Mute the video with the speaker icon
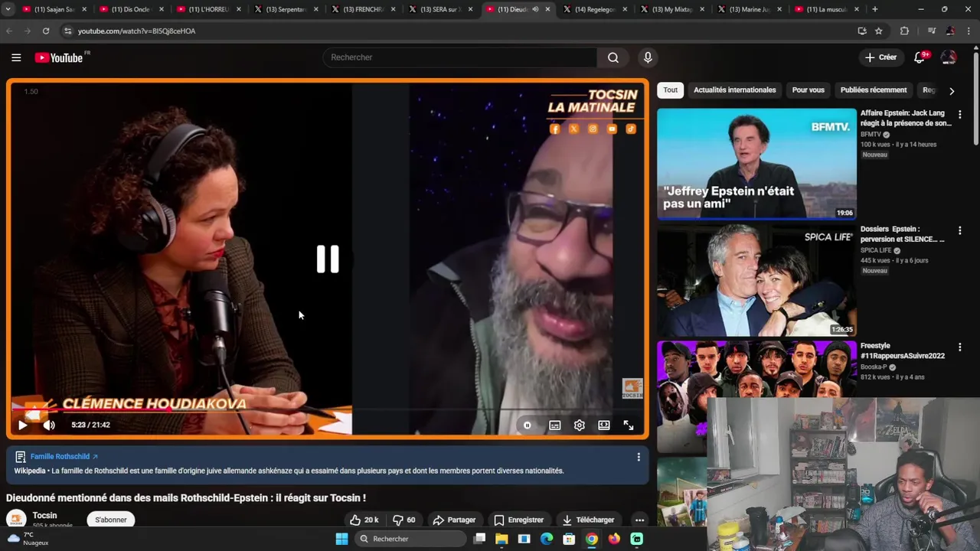Image resolution: width=980 pixels, height=551 pixels. (49, 425)
